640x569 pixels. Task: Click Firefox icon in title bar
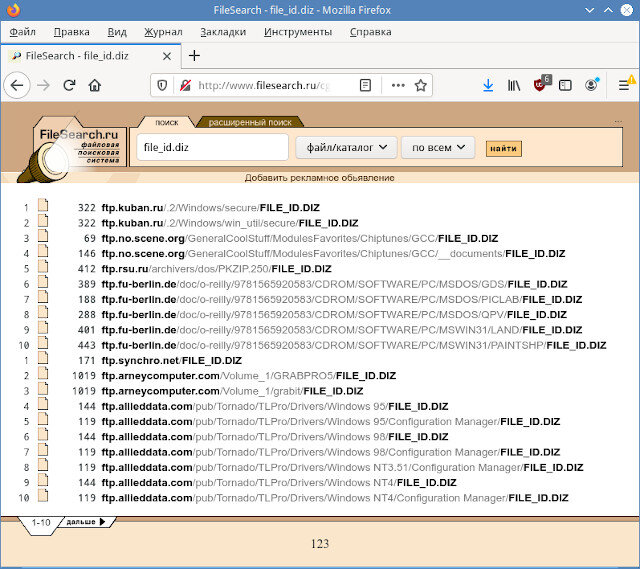(x=13, y=10)
